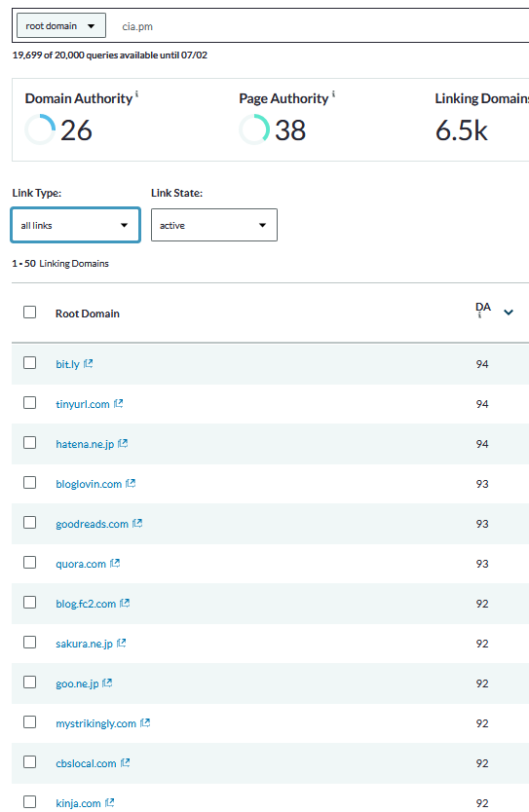The image size is (529, 812).
Task: Select the queries available until 07/02 text
Action: tap(109, 55)
